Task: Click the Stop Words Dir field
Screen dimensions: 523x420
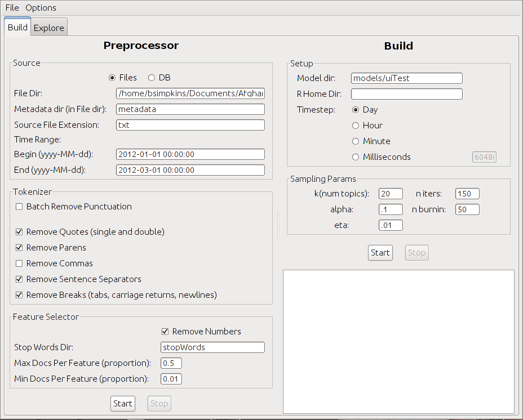Action: (212, 347)
